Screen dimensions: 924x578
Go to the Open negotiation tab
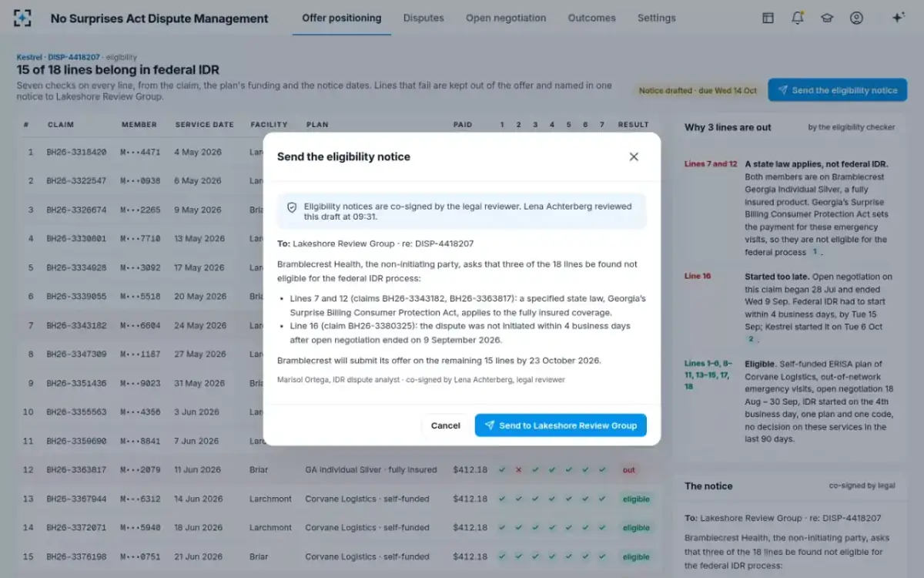point(506,18)
